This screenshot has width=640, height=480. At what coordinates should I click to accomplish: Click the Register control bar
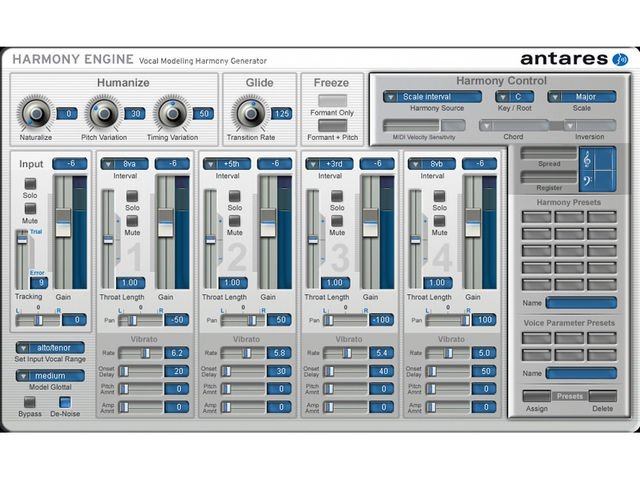click(x=549, y=177)
